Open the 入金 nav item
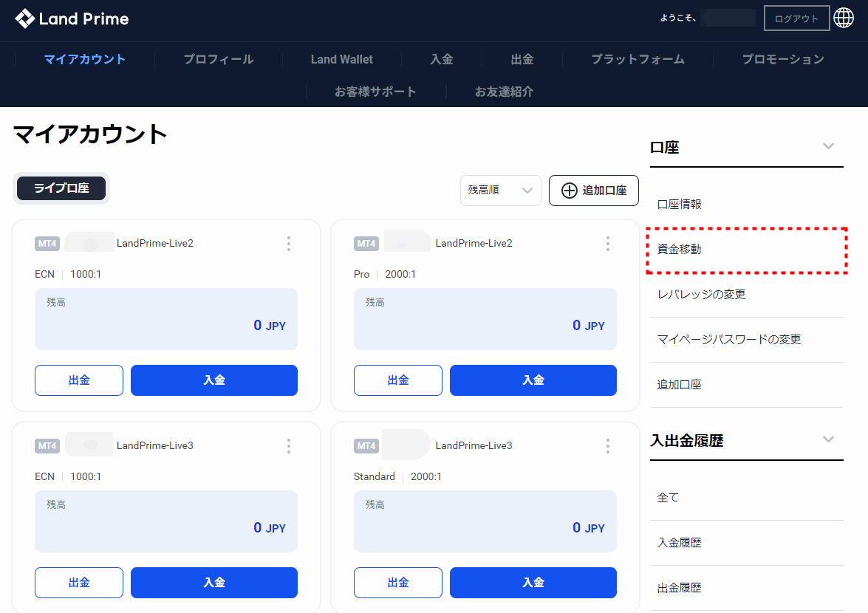This screenshot has width=868, height=613. coord(442,59)
